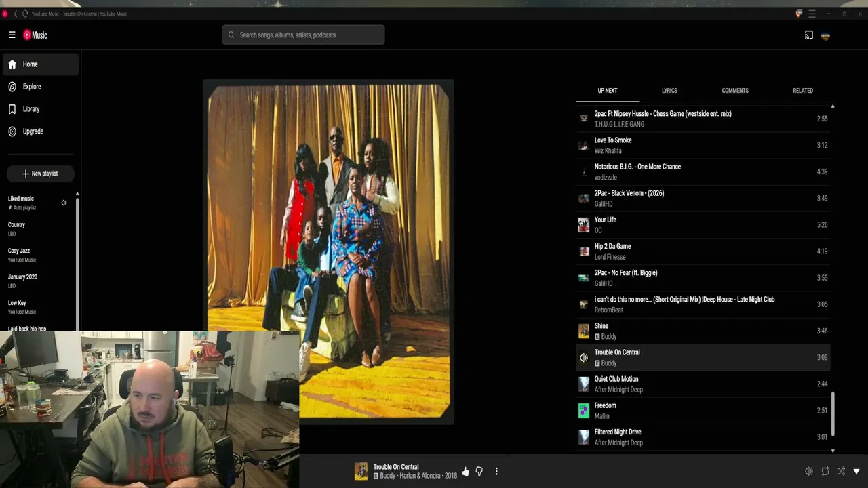Viewport: 868px width, 488px height.
Task: Click the queue scroll-down arrow
Action: pos(833,451)
